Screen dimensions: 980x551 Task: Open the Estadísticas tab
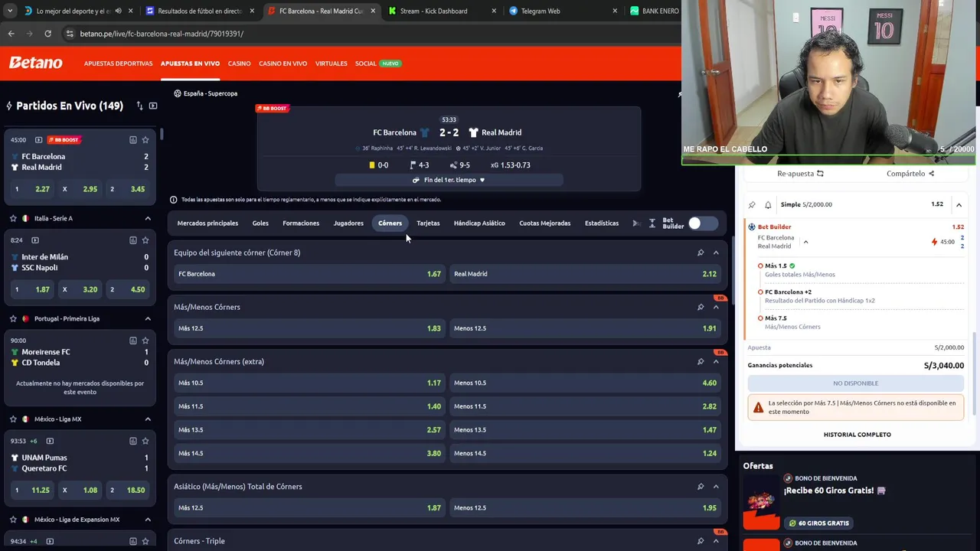tap(602, 223)
